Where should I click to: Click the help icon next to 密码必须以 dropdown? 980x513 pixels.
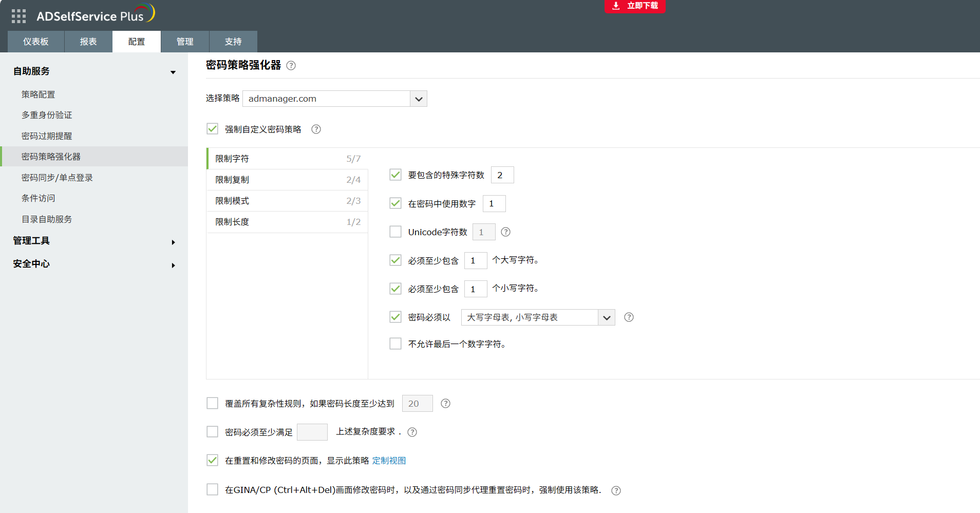coord(629,317)
